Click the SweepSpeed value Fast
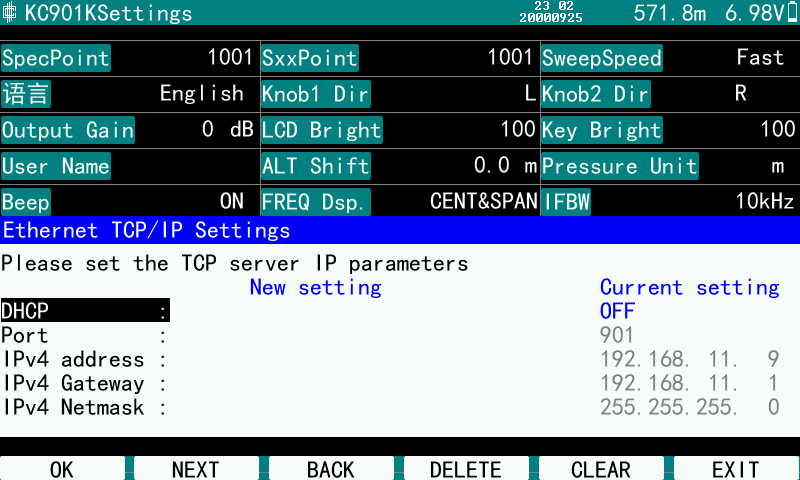The width and height of the screenshot is (800, 480). [760, 57]
